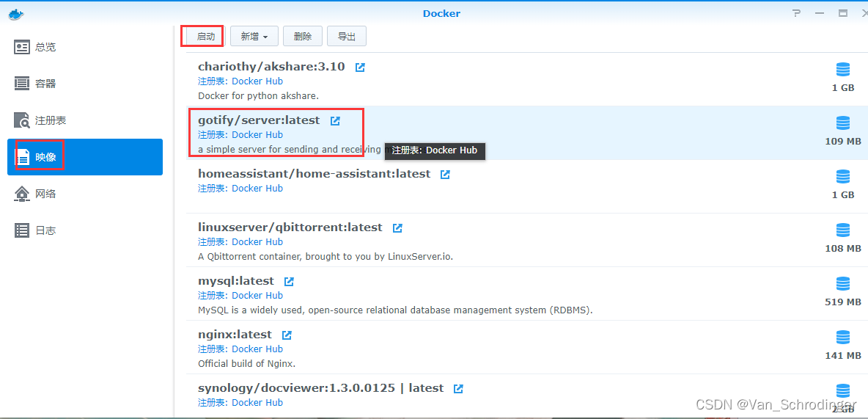Click the 容器 container sidebar icon
This screenshot has width=868, height=419.
click(21, 84)
